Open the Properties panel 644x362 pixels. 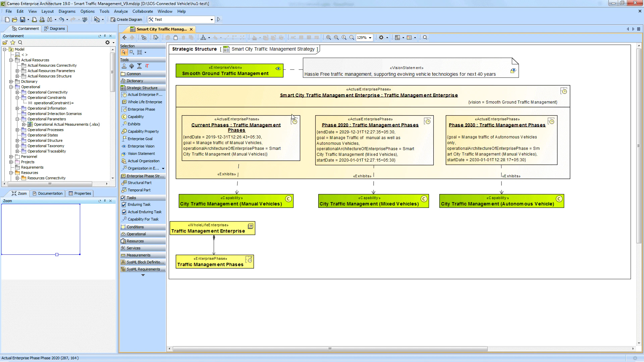pos(80,193)
